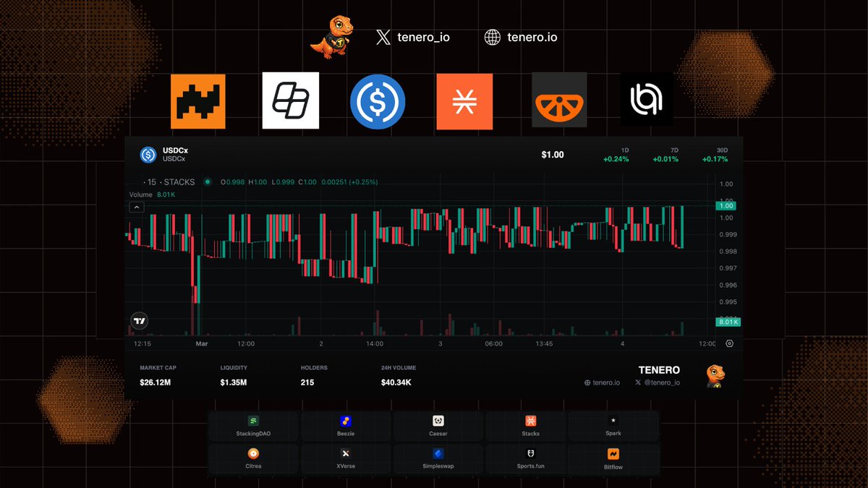Click the Beezie blue icon

pyautogui.click(x=345, y=421)
